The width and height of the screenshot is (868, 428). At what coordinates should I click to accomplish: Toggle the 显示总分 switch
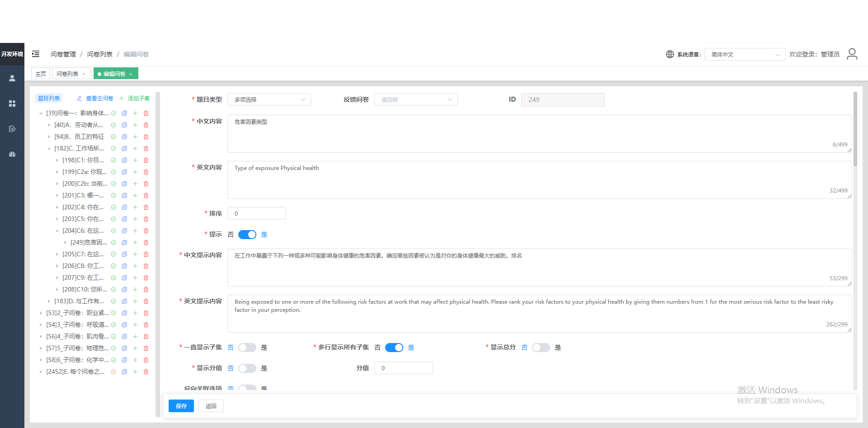[x=541, y=348]
